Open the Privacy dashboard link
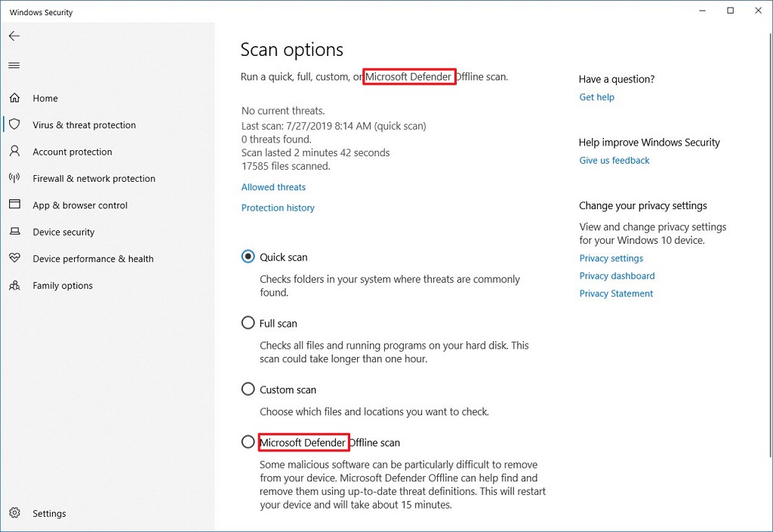Viewport: 773px width, 532px height. 617,276
